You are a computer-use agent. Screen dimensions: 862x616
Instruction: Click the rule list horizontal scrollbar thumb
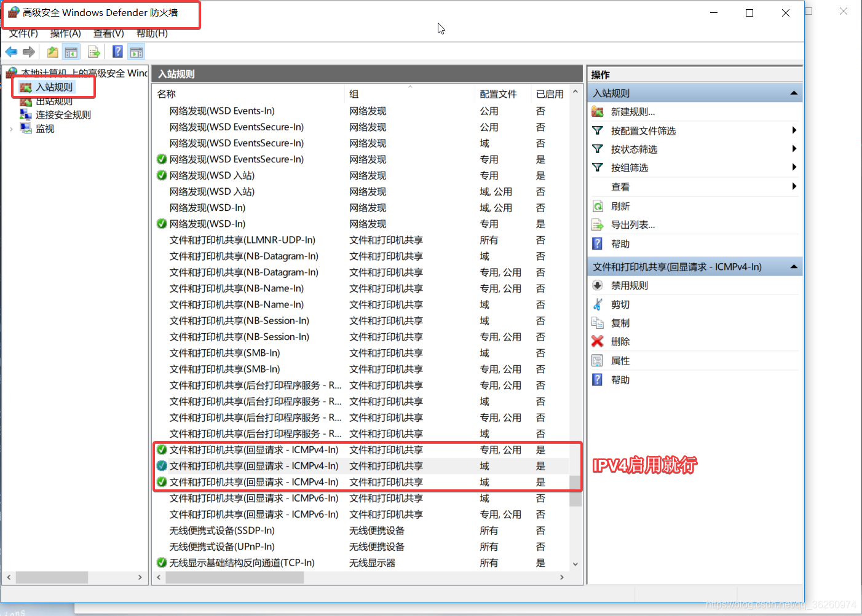coord(235,577)
